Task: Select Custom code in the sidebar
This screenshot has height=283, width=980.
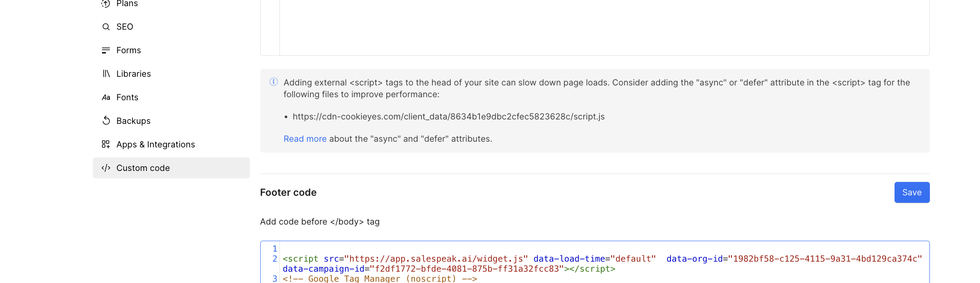Action: [x=171, y=168]
